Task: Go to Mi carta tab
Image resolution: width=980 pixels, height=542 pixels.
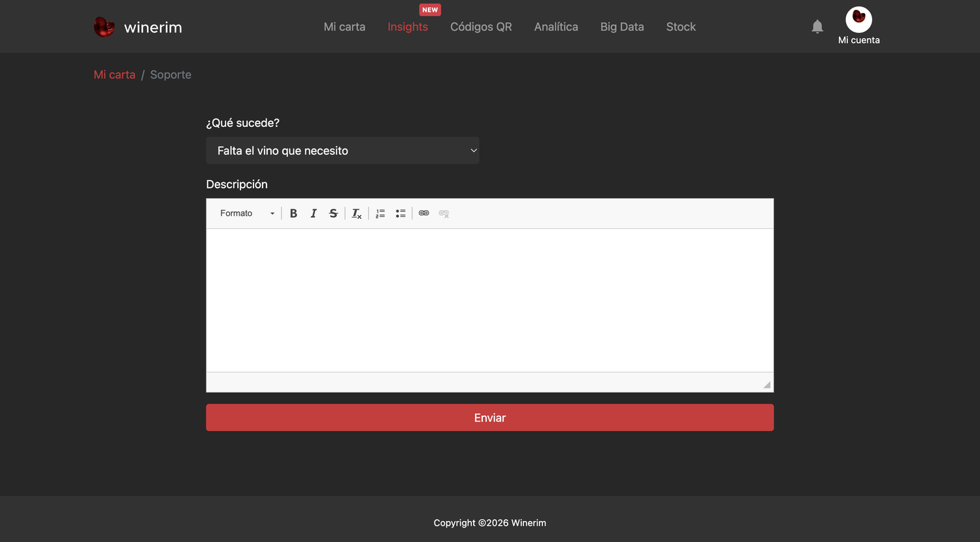Action: click(x=344, y=27)
